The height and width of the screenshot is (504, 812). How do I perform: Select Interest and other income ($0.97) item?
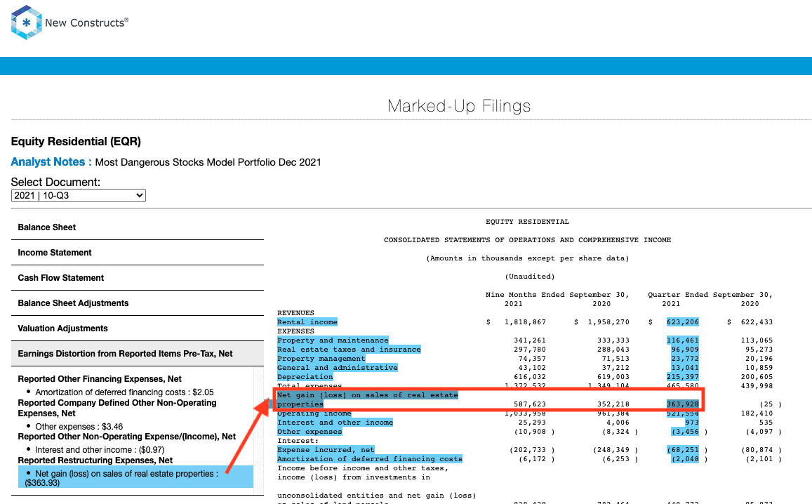(x=100, y=450)
